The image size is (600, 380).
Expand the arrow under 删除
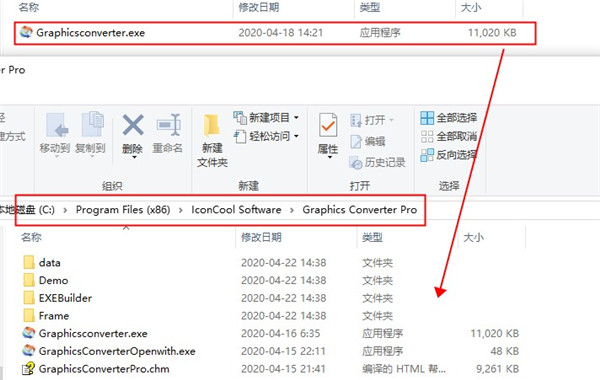tap(134, 157)
